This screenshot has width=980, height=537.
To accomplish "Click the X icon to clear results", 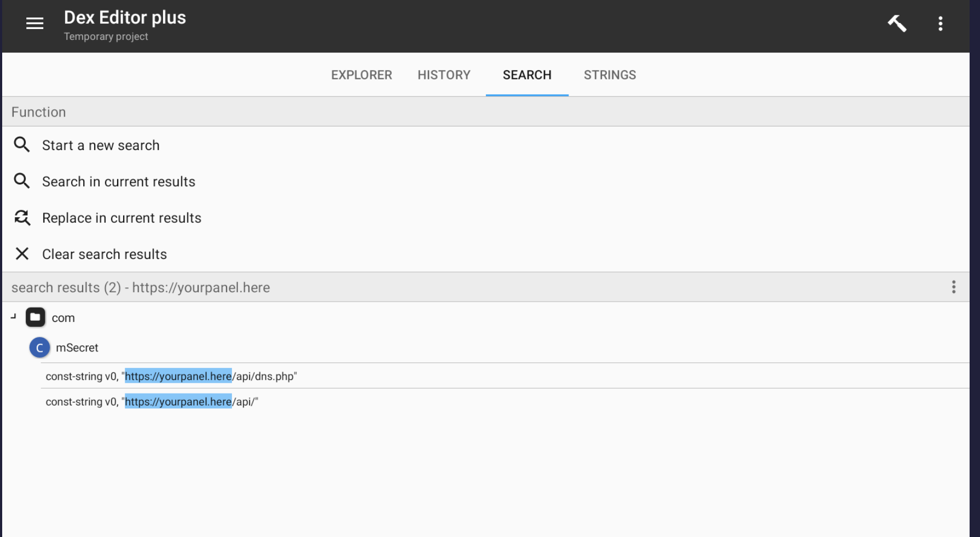I will point(22,254).
